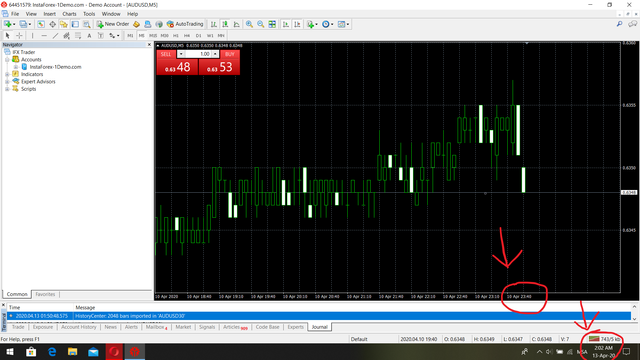
Task: Open search magnifier in toolbar corner
Action: [620, 24]
